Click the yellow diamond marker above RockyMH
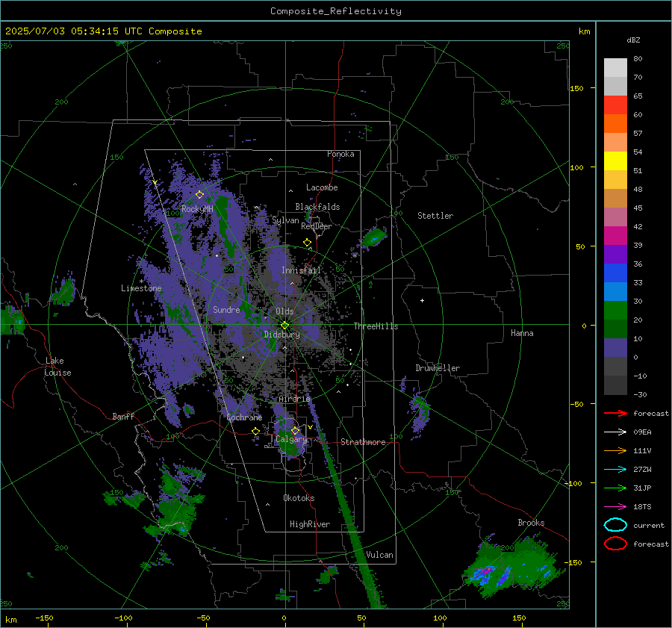 [x=199, y=195]
